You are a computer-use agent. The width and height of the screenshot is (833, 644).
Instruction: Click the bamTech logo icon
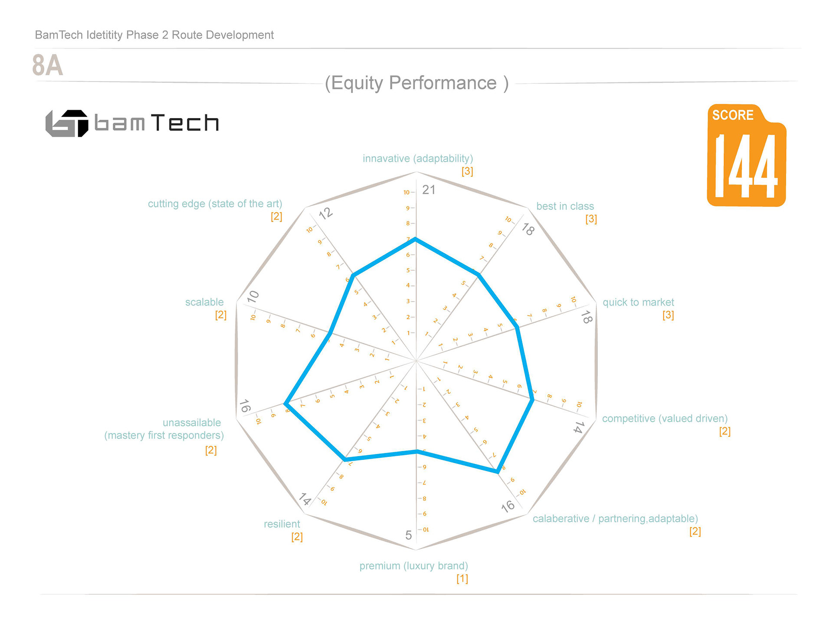click(67, 124)
